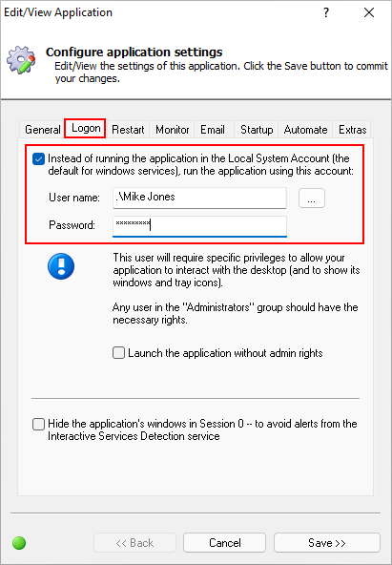Switch to the General tab
Image resolution: width=392 pixels, height=565 pixels.
pyautogui.click(x=43, y=130)
